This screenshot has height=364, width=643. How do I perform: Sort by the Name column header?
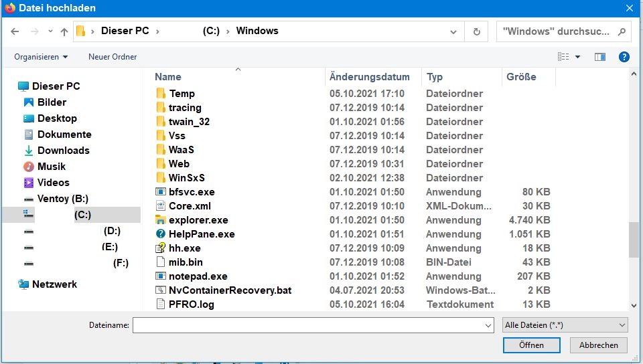click(167, 76)
